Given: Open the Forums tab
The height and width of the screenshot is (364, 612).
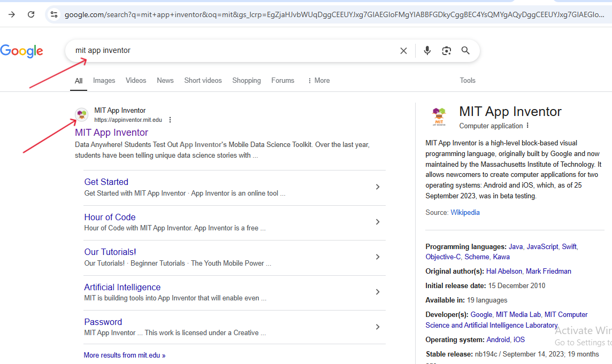Looking at the screenshot, I should (x=283, y=80).
